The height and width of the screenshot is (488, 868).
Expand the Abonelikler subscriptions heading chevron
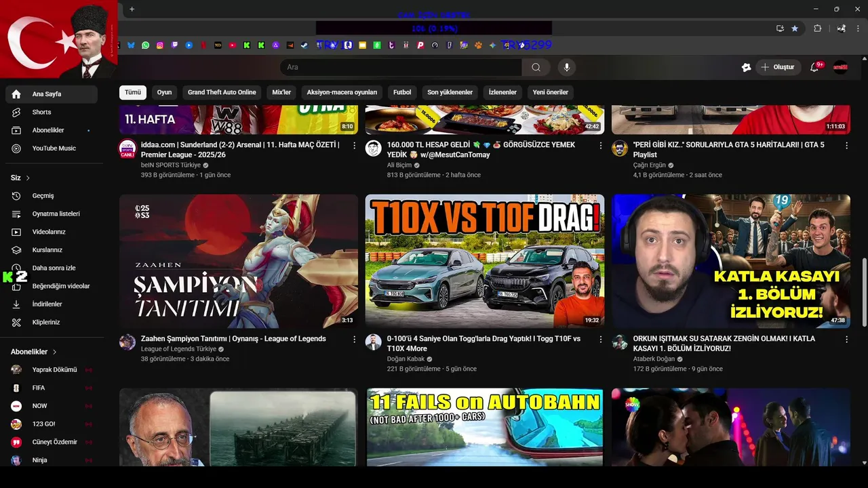(54, 352)
